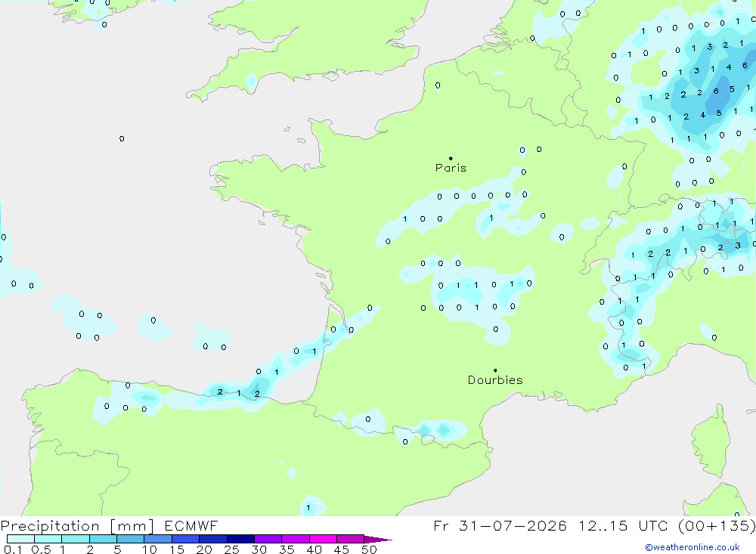Viewport: 756px width, 554px height.
Task: Click the Paris city label
Action: click(x=451, y=168)
